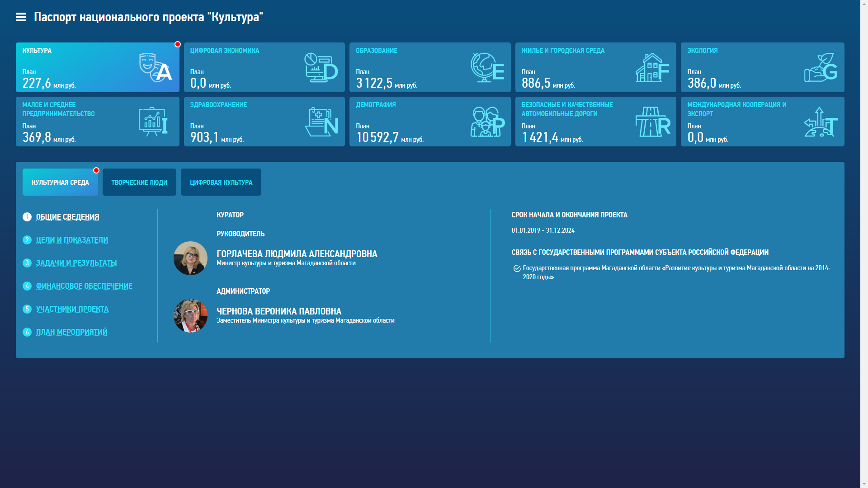The height and width of the screenshot is (488, 868).
Task: Open the hamburger menu icon
Action: click(x=21, y=17)
